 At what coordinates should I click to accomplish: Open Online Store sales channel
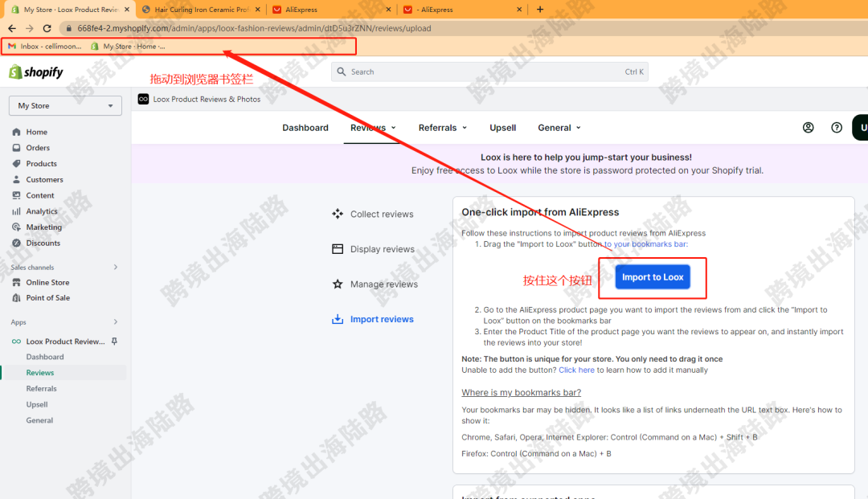[47, 282]
